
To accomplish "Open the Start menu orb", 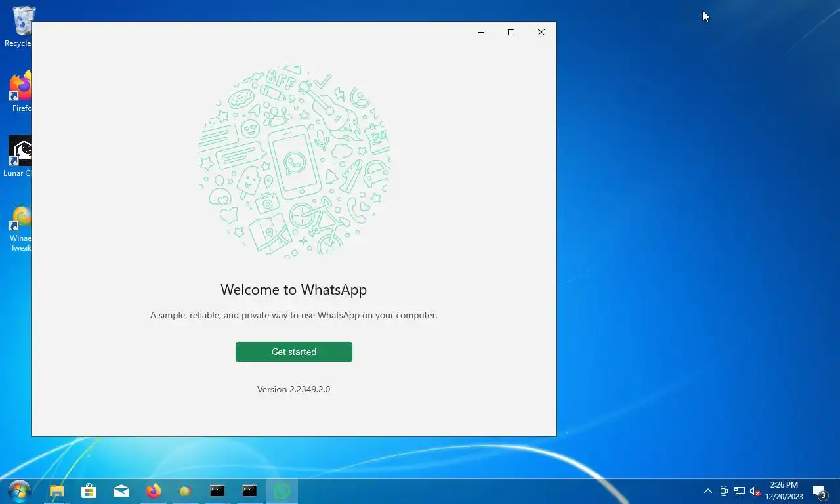I will coord(20,491).
